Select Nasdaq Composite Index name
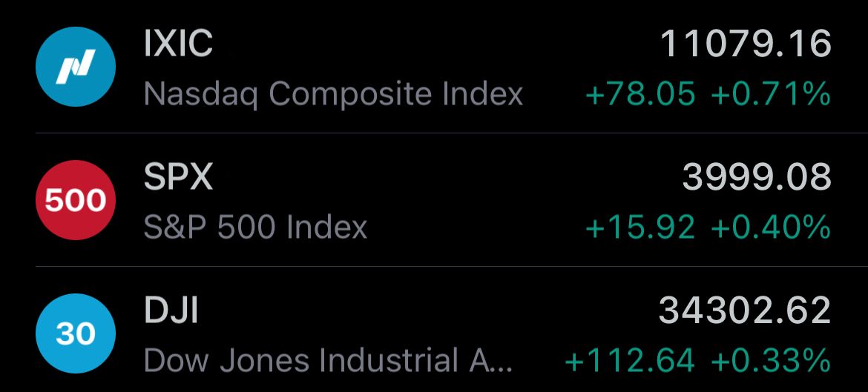The width and height of the screenshot is (868, 392). tap(333, 95)
